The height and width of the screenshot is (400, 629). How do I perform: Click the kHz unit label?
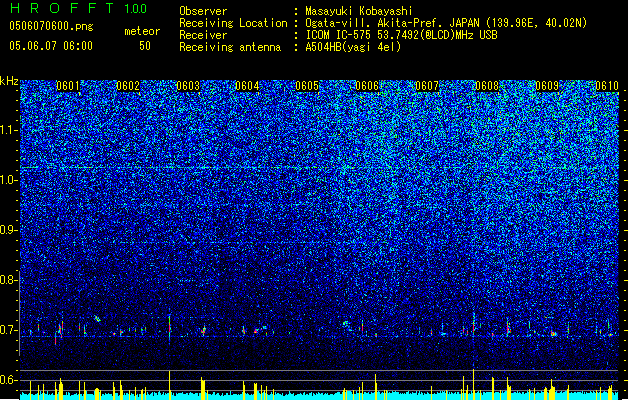tap(9, 81)
